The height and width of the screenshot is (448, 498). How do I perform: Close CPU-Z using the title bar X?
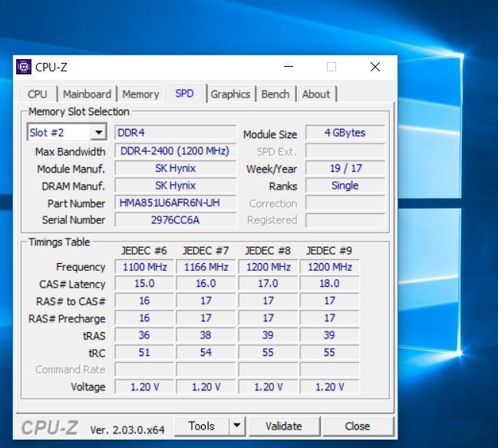pos(374,67)
